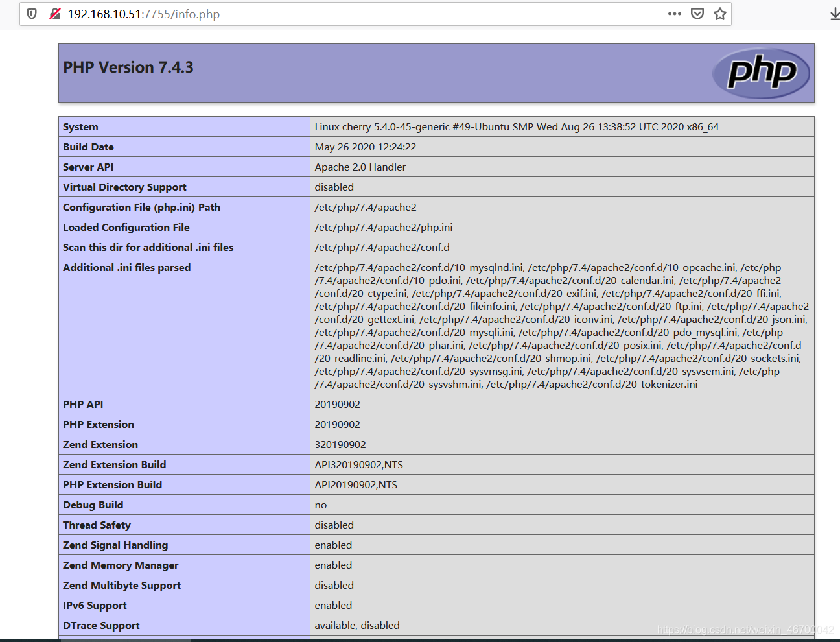Click the Server API label

click(88, 167)
